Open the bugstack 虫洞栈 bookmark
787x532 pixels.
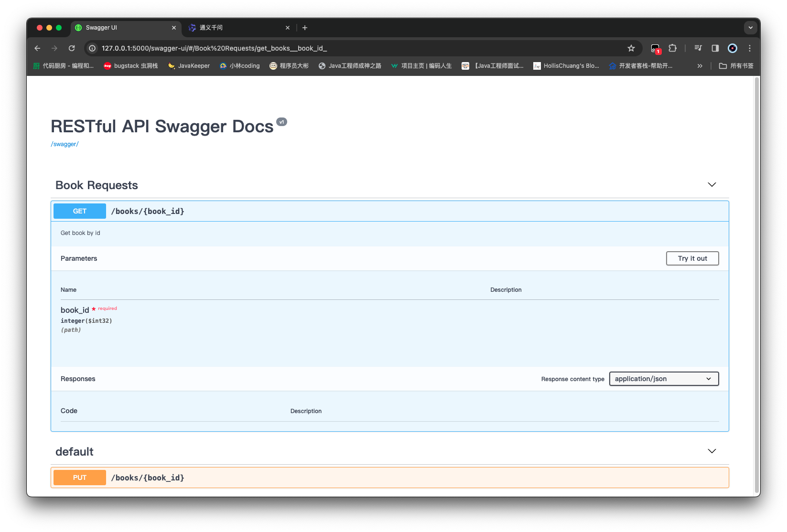[x=131, y=66]
